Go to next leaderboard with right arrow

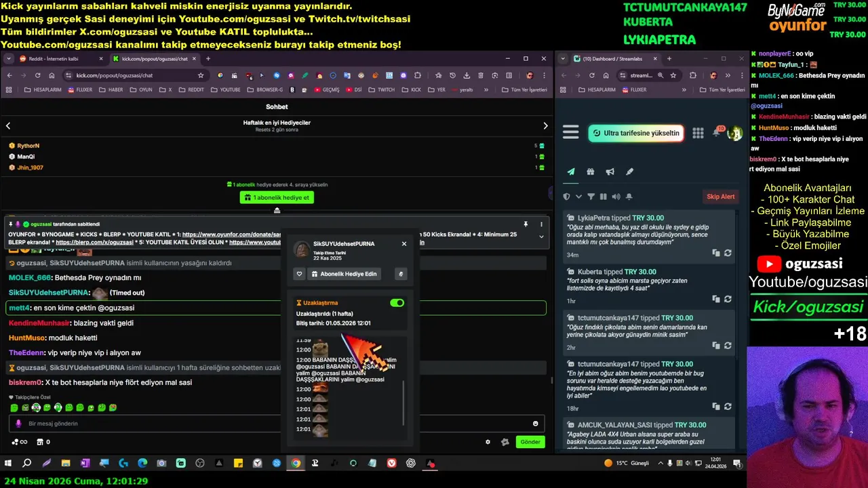click(545, 125)
